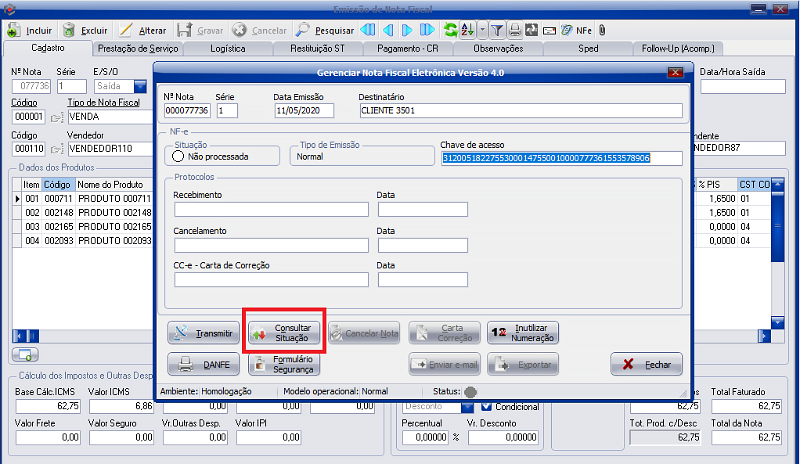Switch to the Logística tab
The image size is (800, 464).
tap(227, 48)
